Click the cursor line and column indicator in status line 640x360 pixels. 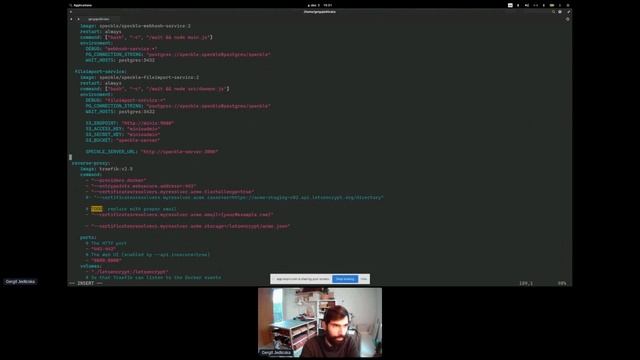click(526, 283)
